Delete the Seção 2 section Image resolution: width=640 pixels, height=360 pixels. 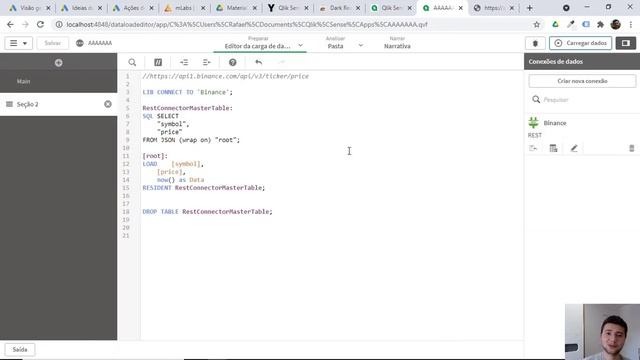[108, 104]
